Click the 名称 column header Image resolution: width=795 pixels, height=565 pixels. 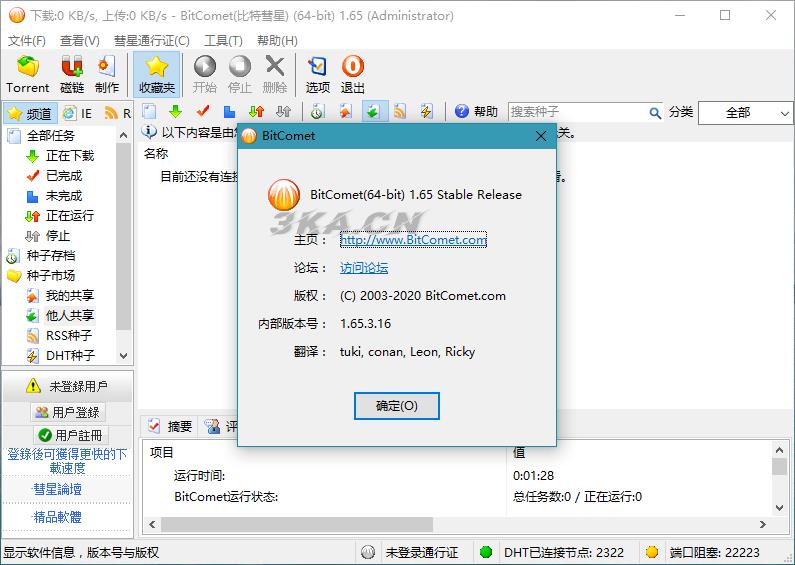156,153
